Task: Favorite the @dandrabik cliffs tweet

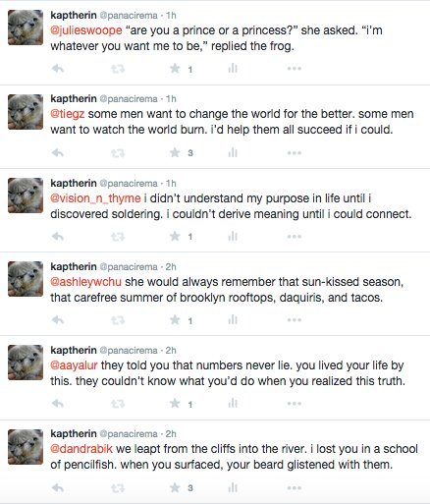Action: (x=175, y=487)
